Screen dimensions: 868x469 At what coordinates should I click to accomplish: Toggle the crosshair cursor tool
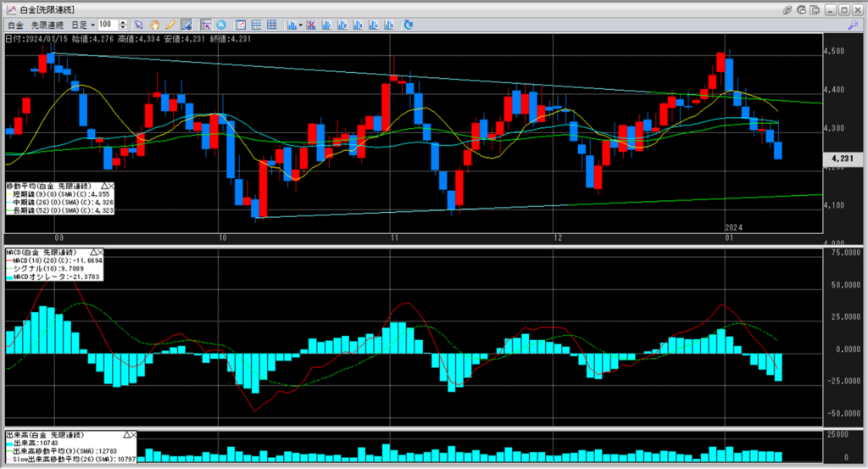tap(206, 25)
